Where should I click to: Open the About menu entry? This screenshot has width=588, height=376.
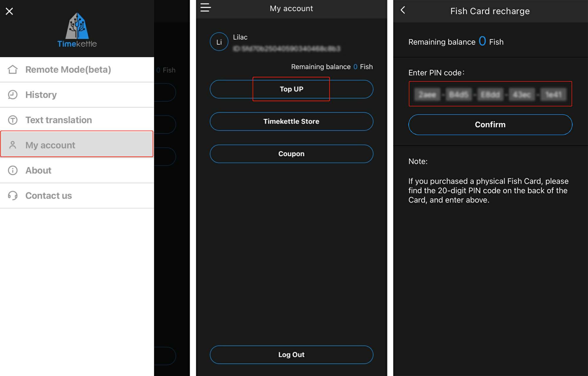point(77,170)
